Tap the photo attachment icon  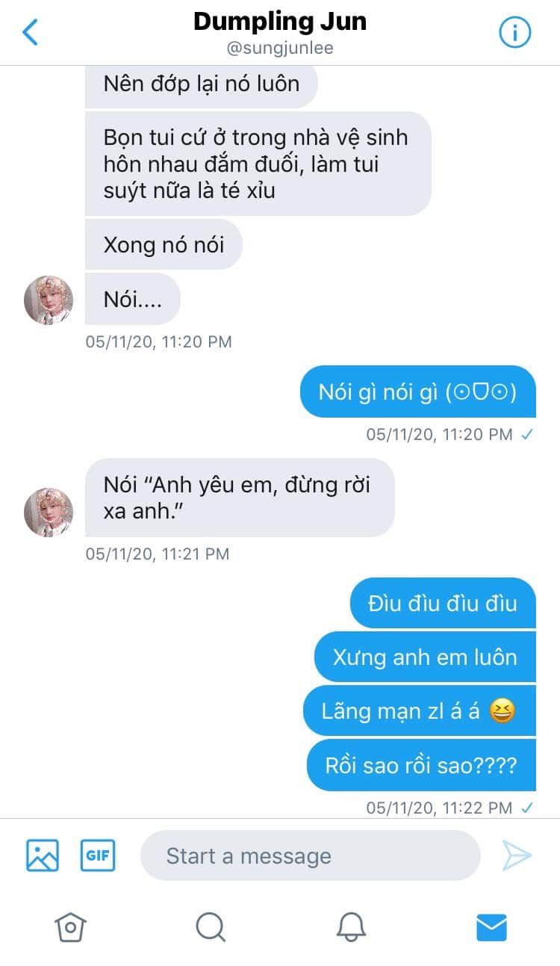pyautogui.click(x=43, y=855)
